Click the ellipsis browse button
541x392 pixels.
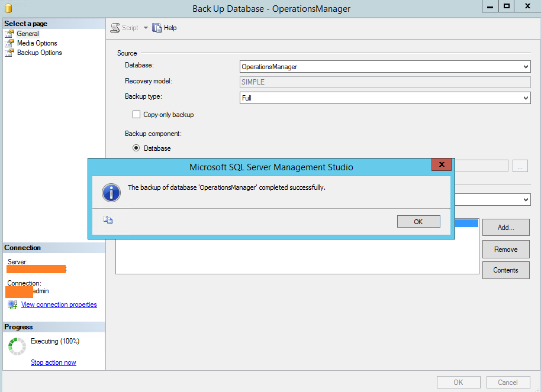coord(520,166)
